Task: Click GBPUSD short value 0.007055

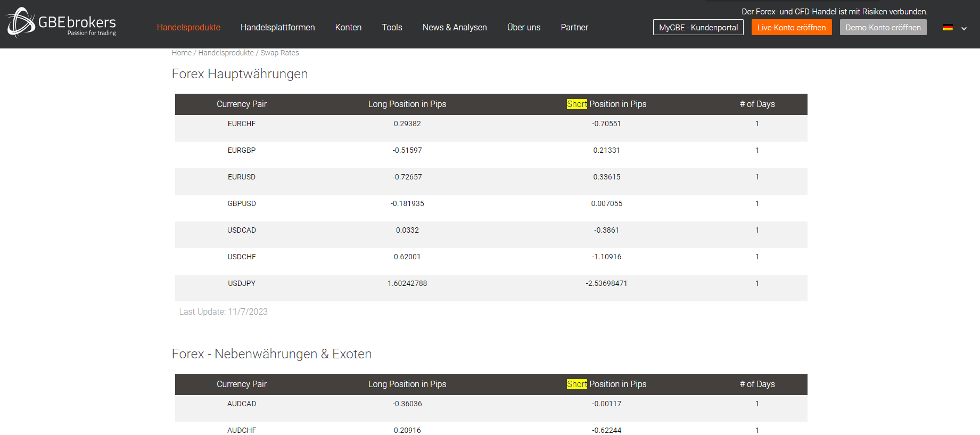Action: click(607, 203)
